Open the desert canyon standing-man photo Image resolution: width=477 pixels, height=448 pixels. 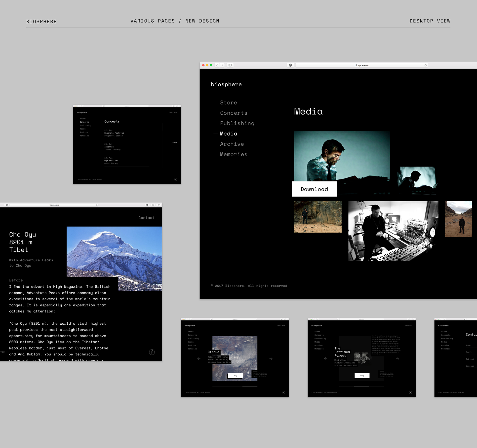pos(458,219)
